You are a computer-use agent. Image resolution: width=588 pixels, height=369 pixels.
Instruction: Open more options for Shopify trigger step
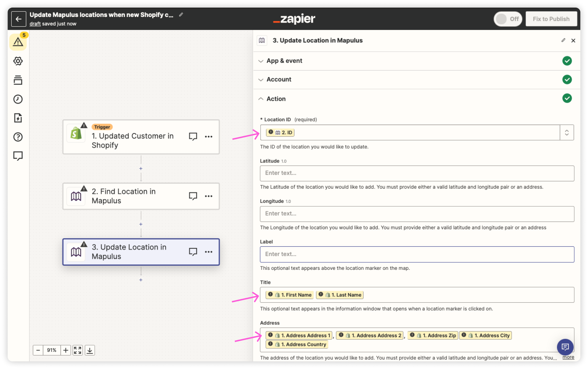pyautogui.click(x=209, y=137)
